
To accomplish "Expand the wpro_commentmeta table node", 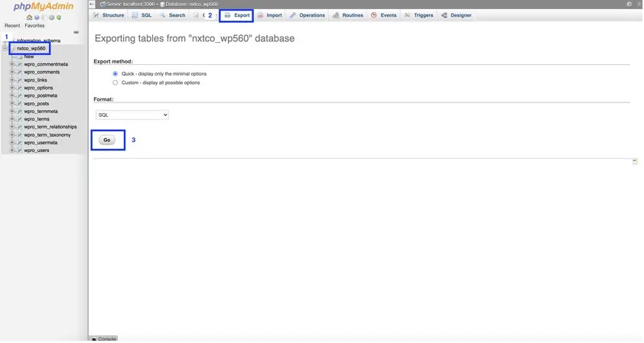I will pyautogui.click(x=12, y=64).
